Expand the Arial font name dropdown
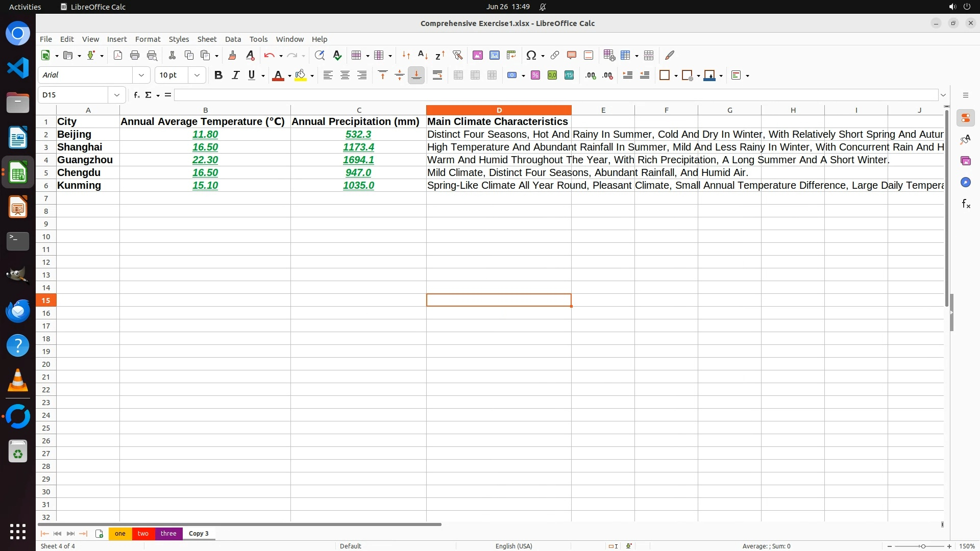 tap(141, 75)
